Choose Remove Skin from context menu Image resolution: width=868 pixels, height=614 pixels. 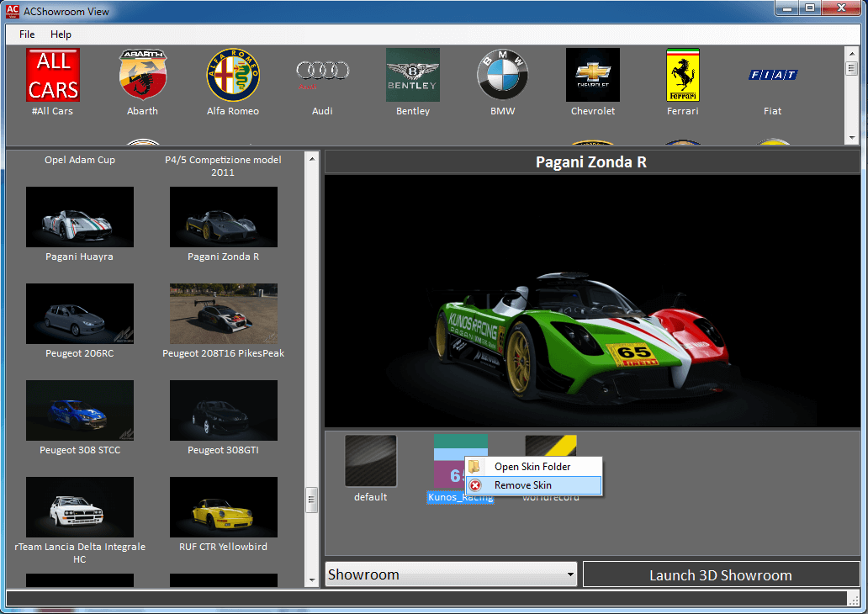point(533,485)
